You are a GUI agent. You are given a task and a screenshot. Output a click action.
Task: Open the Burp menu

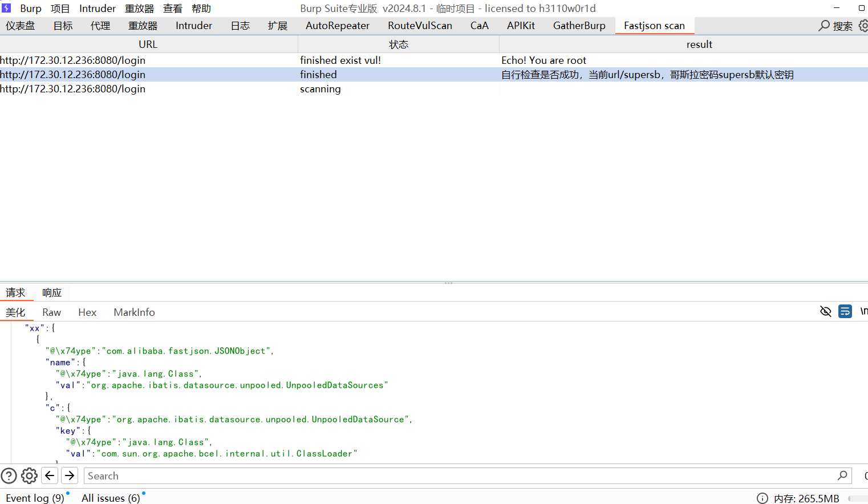(x=31, y=9)
